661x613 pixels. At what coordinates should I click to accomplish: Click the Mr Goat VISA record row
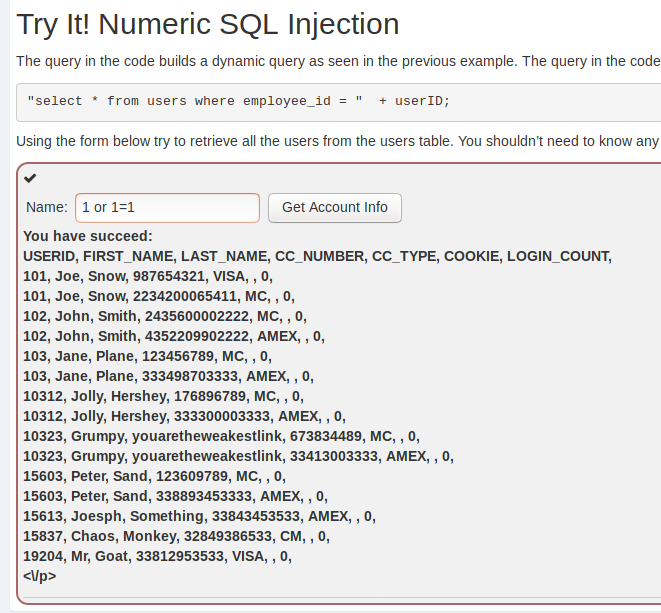[157, 556]
